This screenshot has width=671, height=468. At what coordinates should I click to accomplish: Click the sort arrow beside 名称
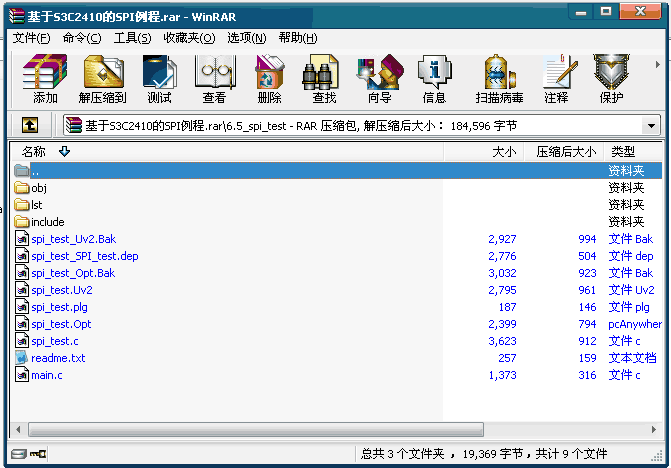coord(65,151)
